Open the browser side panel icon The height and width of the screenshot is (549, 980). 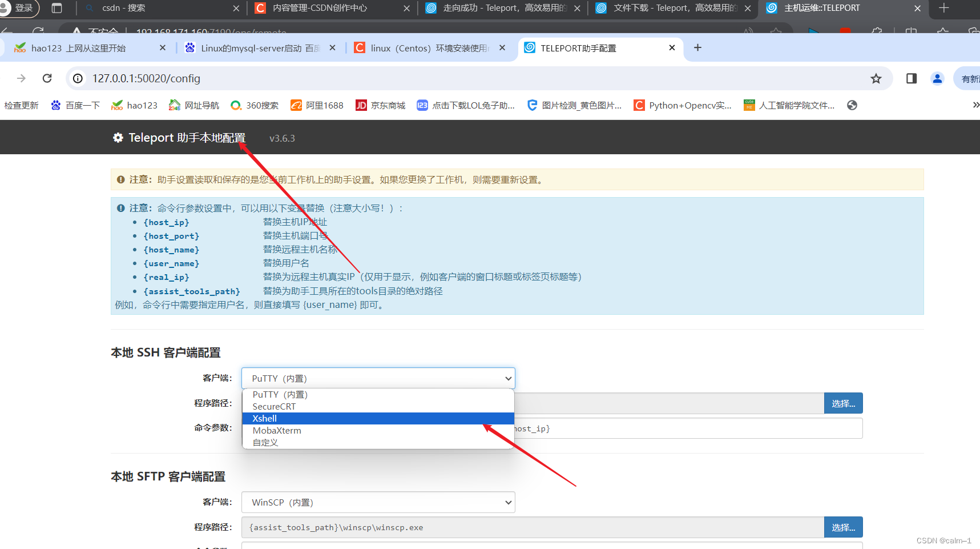tap(912, 78)
